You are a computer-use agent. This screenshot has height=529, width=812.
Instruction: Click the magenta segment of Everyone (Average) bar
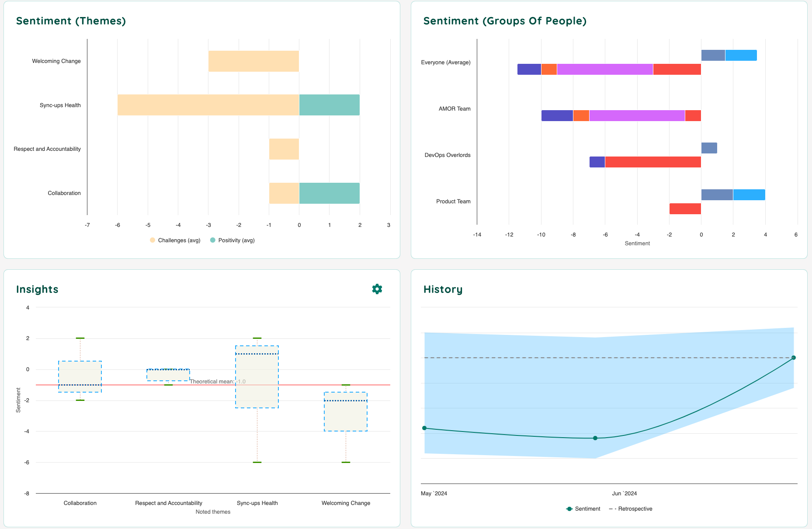click(x=605, y=69)
